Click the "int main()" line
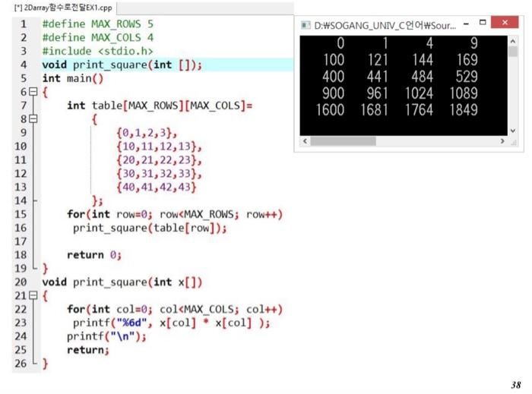Image resolution: width=532 pixels, height=394 pixels. tap(73, 78)
